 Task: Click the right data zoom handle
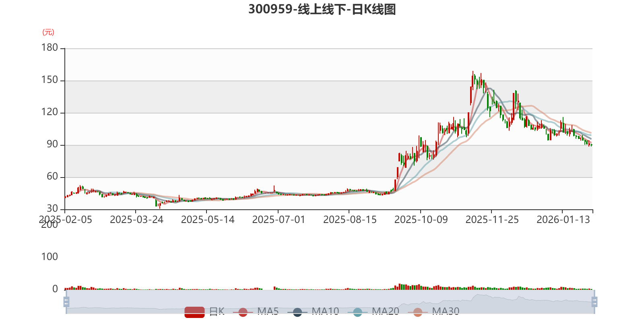pyautogui.click(x=594, y=301)
